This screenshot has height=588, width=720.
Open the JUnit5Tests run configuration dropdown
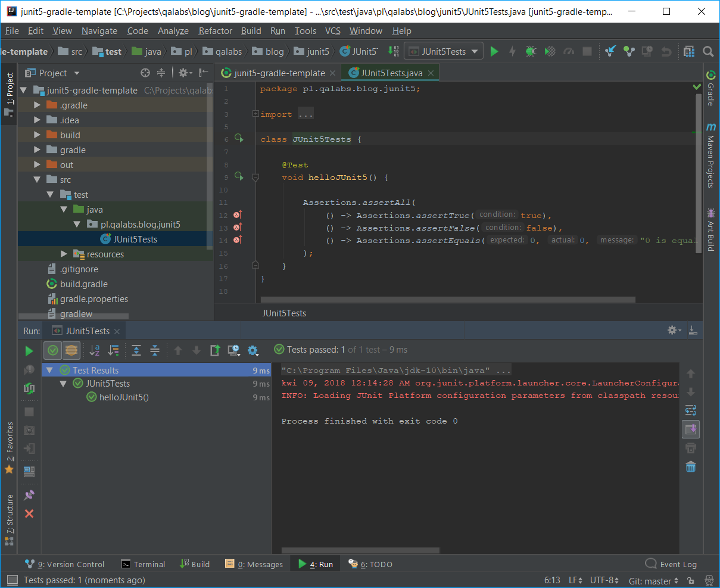click(444, 52)
